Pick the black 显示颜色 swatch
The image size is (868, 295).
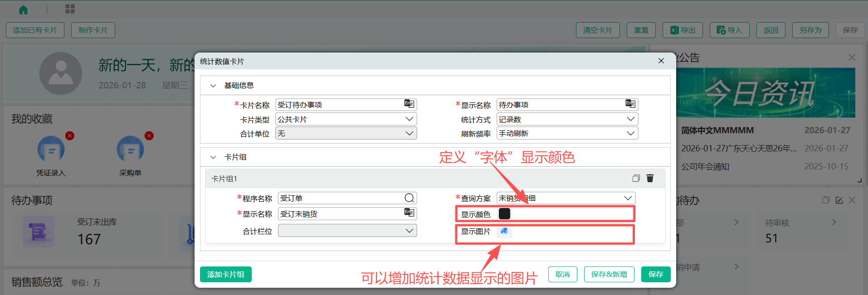pos(504,214)
